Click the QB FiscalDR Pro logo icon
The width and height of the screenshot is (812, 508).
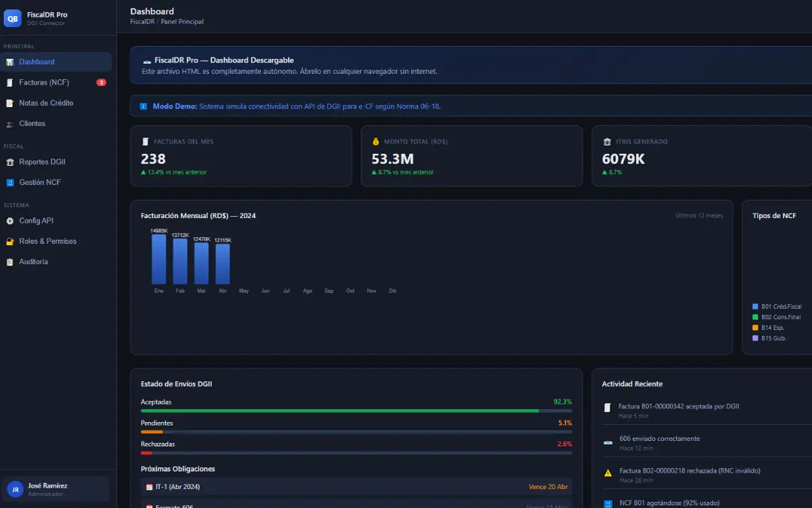(x=13, y=18)
